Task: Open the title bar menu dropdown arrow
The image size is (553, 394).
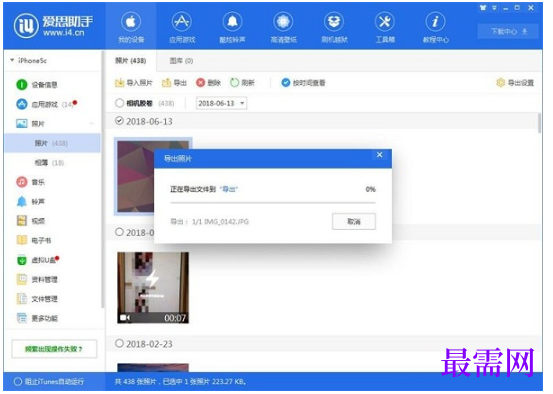Action: click(x=494, y=7)
